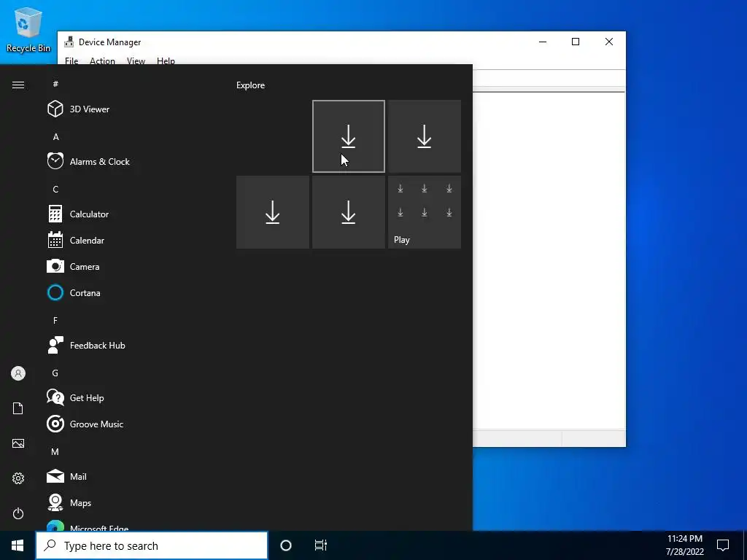Select the Recycle Bin desktop icon
Image resolution: width=747 pixels, height=560 pixels.
(x=28, y=29)
